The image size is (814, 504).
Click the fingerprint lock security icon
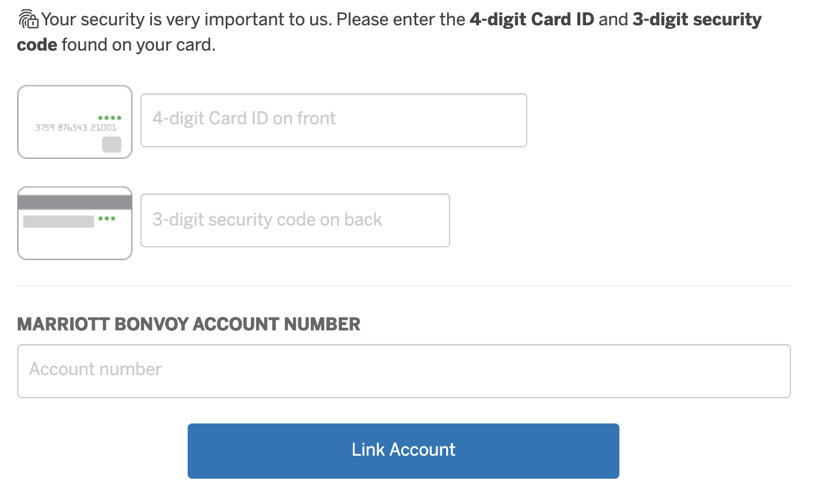click(28, 19)
